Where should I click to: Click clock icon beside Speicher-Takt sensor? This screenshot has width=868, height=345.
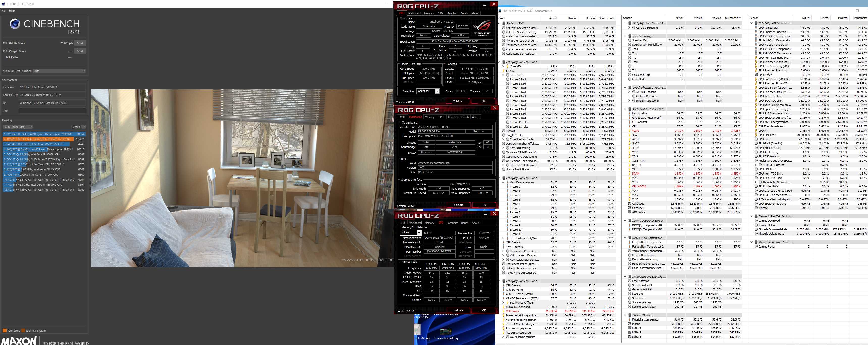tap(629, 40)
